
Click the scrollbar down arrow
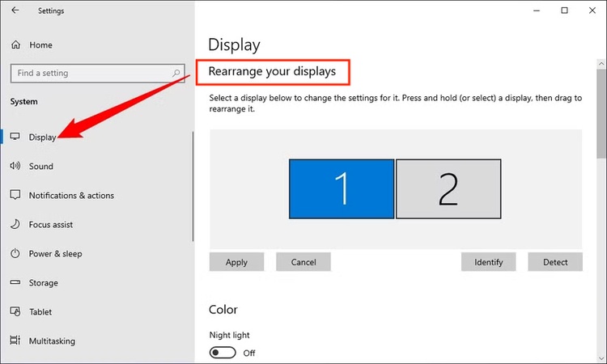tap(601, 358)
